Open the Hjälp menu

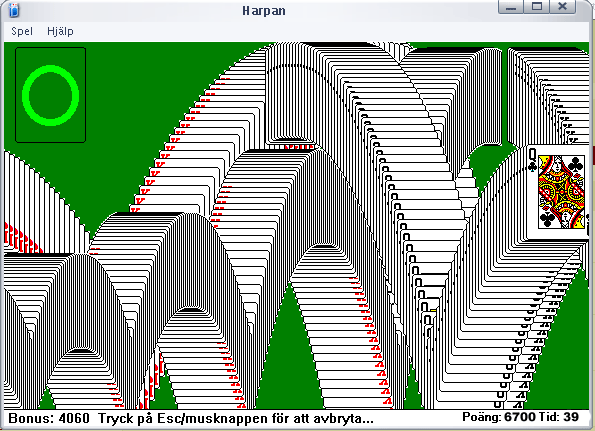point(60,31)
